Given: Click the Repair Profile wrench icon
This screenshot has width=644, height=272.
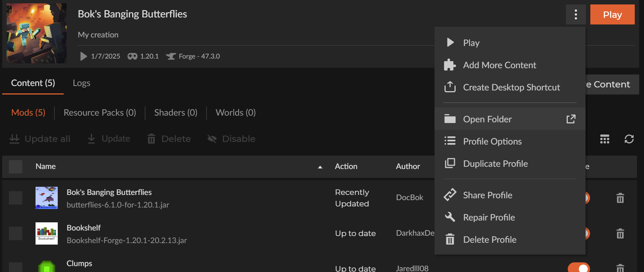Looking at the screenshot, I should [450, 217].
